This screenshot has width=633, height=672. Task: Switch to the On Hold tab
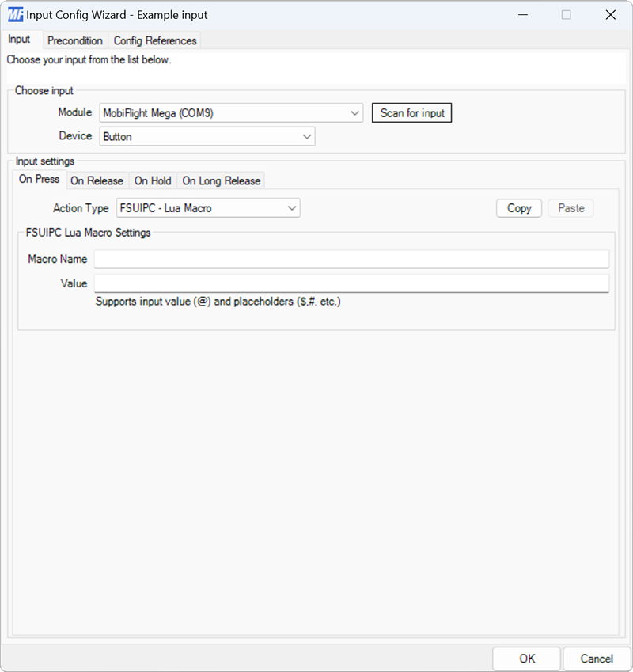[x=152, y=180]
